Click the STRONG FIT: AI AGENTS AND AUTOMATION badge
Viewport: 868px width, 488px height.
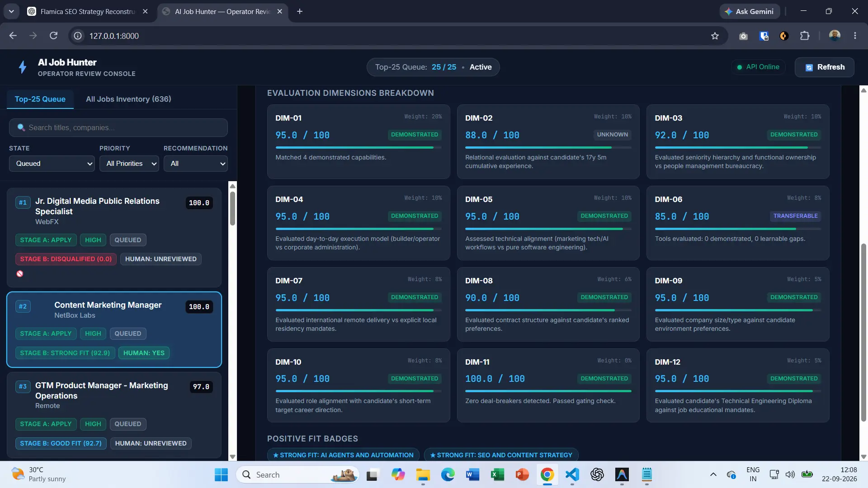coord(343,455)
